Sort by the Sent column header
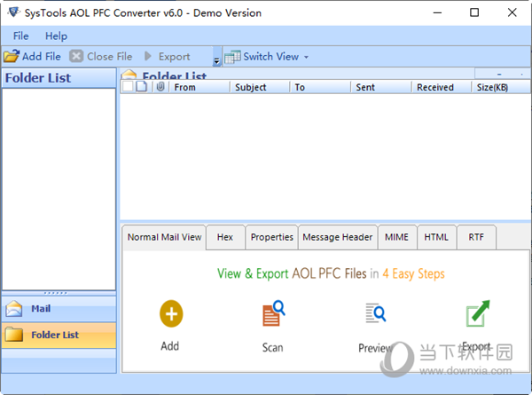This screenshot has height=395, width=532. point(381,87)
